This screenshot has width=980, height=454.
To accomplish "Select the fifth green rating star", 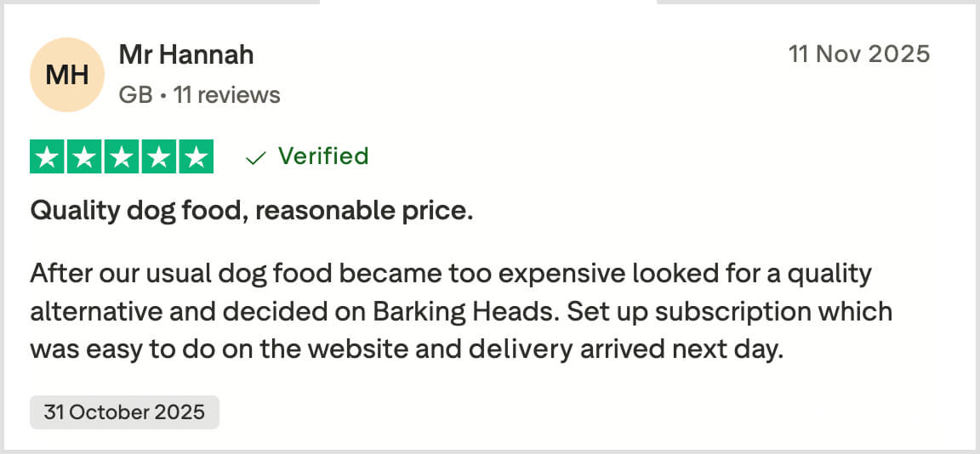I will click(x=195, y=157).
